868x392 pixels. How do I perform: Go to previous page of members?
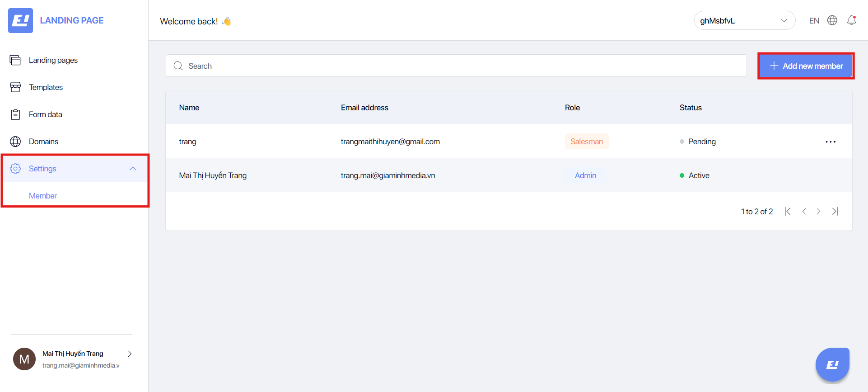[804, 211]
